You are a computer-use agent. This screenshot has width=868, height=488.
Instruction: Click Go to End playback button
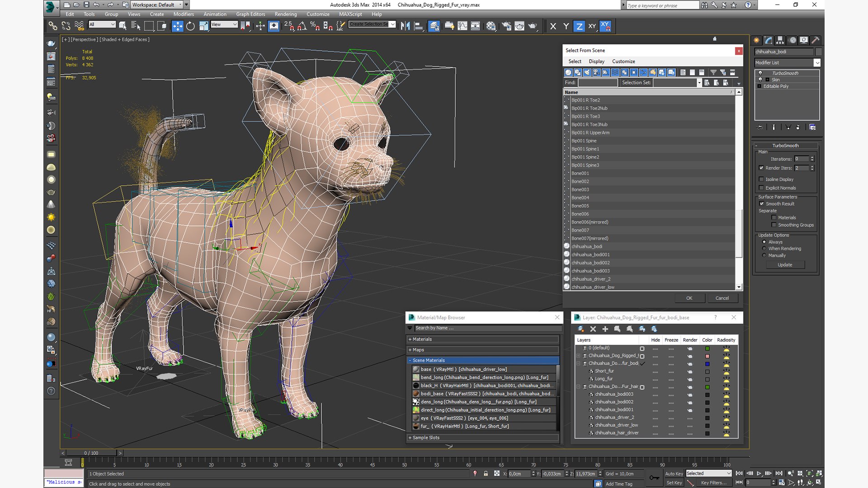(x=779, y=474)
